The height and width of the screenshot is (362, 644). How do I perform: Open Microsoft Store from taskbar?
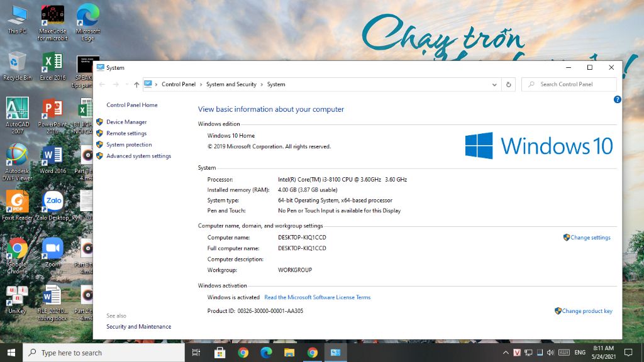[219, 353]
